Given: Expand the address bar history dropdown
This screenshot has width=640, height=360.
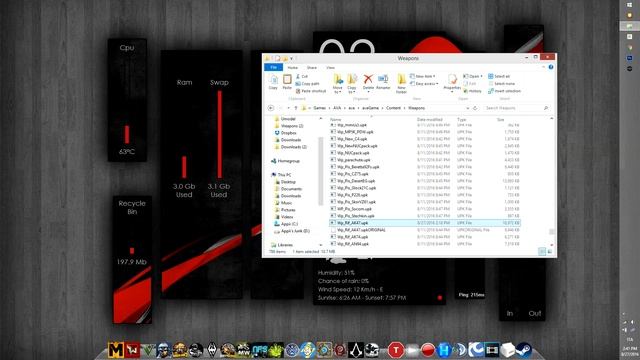Looking at the screenshot, I should [468, 108].
